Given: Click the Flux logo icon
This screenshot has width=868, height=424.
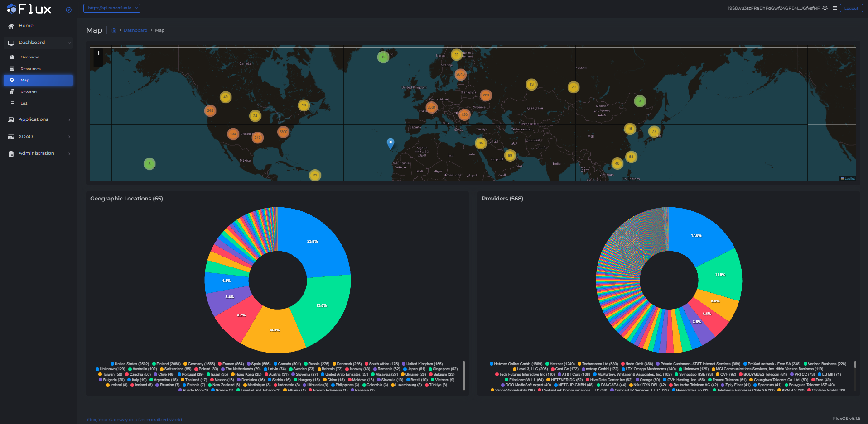Looking at the screenshot, I should 12,9.
